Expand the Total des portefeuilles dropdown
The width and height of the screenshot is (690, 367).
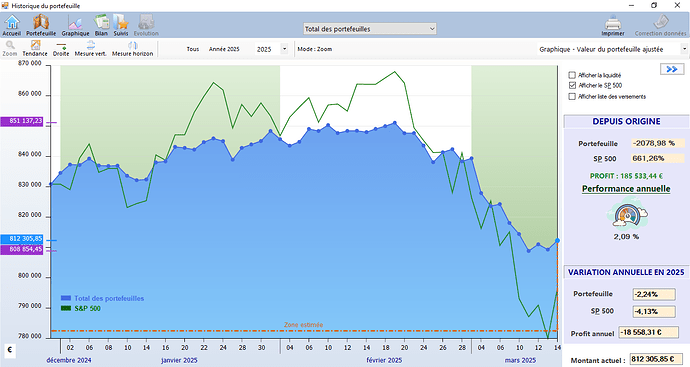(x=370, y=29)
